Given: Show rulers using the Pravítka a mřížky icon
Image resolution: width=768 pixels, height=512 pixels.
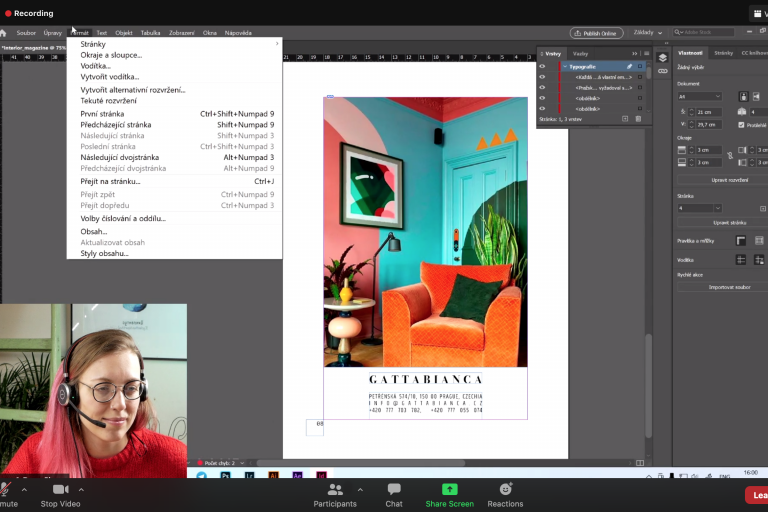Looking at the screenshot, I should [741, 241].
